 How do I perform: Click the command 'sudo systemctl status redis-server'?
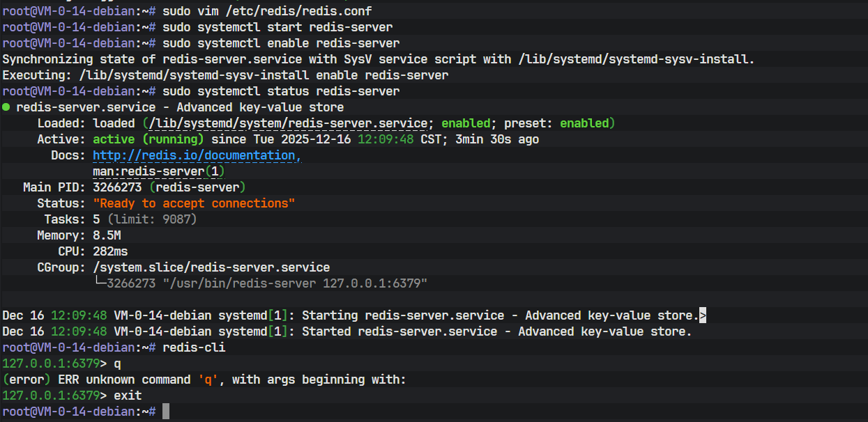[x=281, y=91]
